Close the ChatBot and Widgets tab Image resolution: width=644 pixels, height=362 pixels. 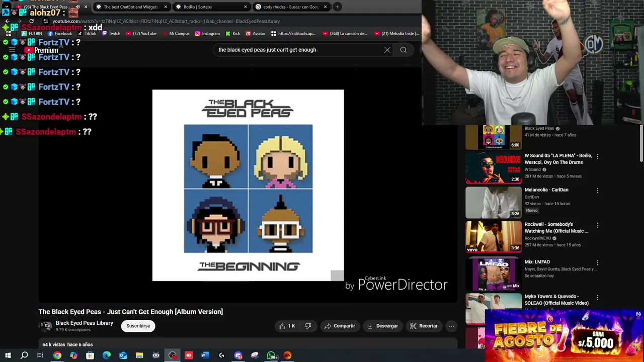pos(166,7)
